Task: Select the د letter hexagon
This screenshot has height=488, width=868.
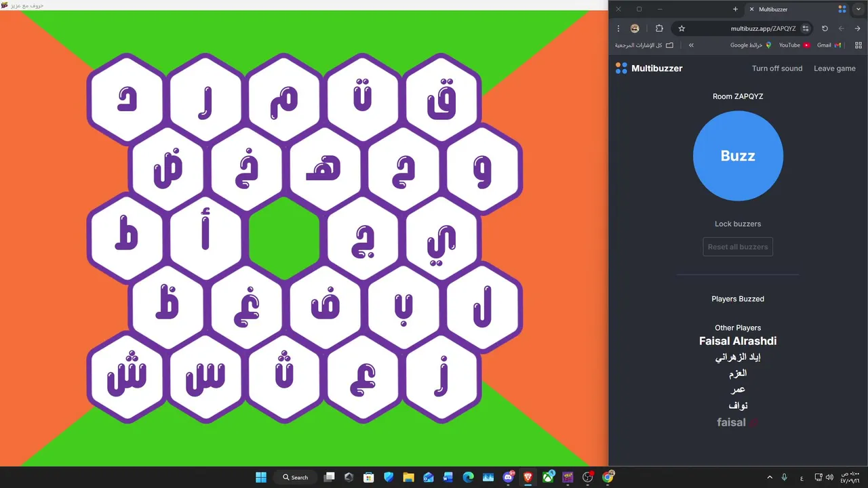Action: tap(127, 99)
